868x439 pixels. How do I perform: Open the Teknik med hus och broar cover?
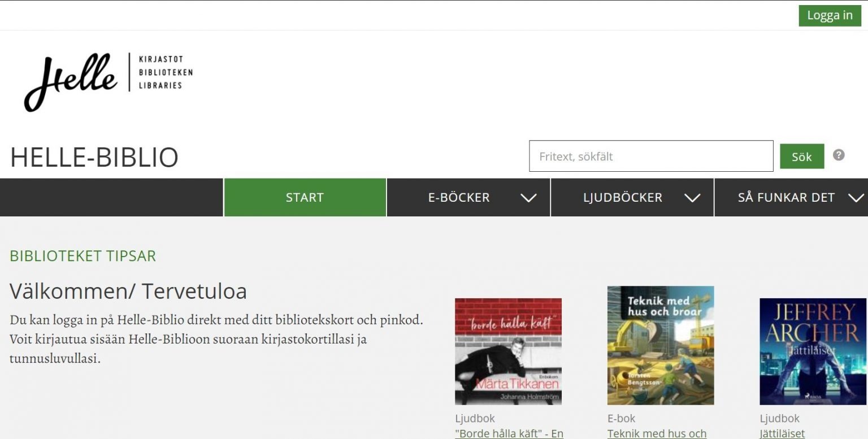[x=660, y=345]
